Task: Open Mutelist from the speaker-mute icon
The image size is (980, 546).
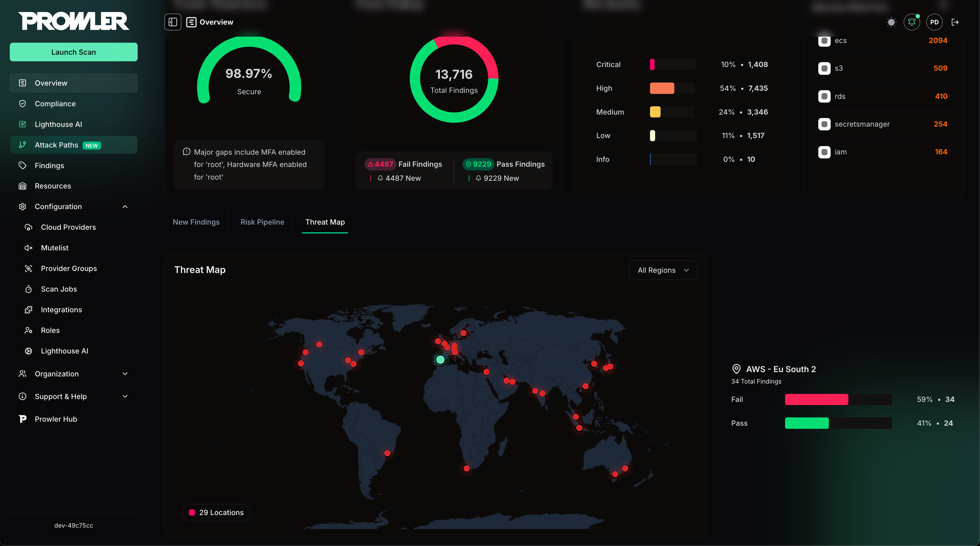Action: pyautogui.click(x=29, y=248)
